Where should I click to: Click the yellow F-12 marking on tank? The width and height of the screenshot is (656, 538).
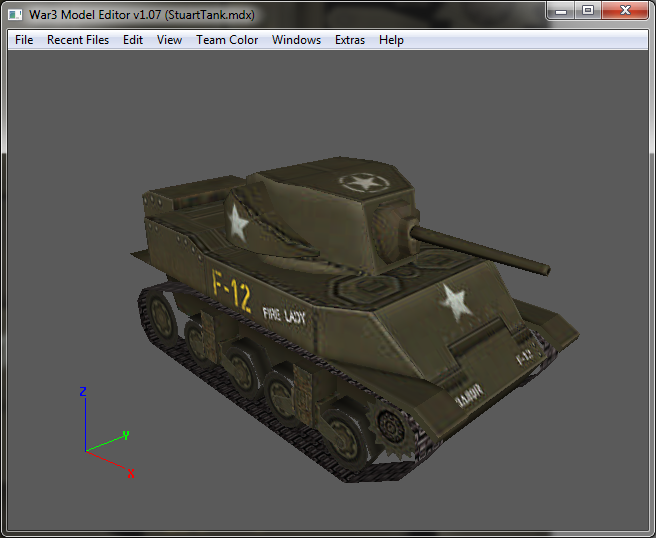click(231, 290)
